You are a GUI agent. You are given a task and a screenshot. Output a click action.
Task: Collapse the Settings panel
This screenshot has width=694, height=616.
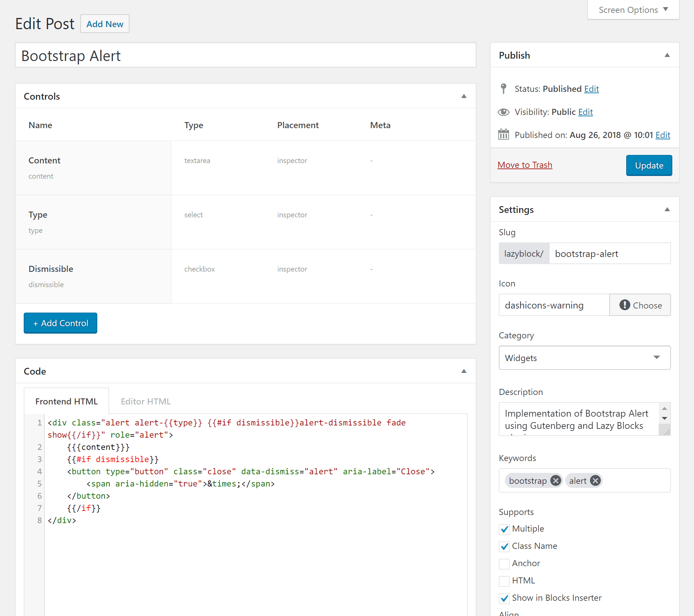pyautogui.click(x=667, y=209)
